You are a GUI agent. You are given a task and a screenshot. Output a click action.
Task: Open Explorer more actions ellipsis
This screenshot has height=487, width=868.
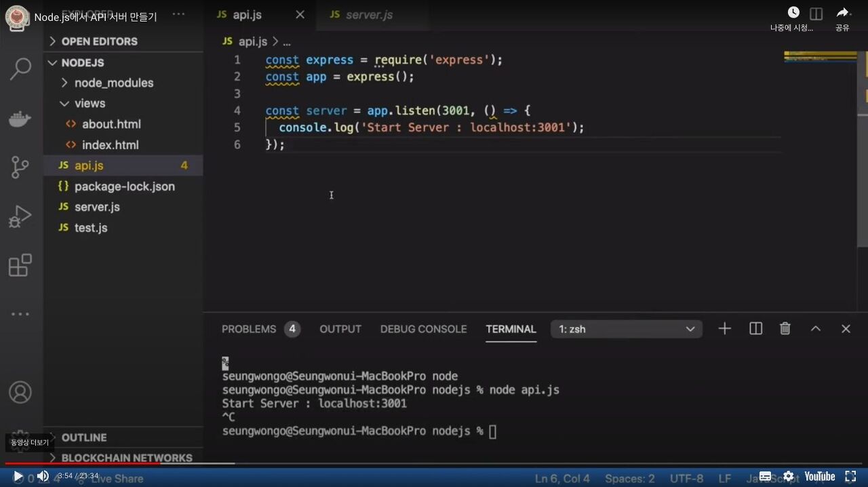pos(178,14)
